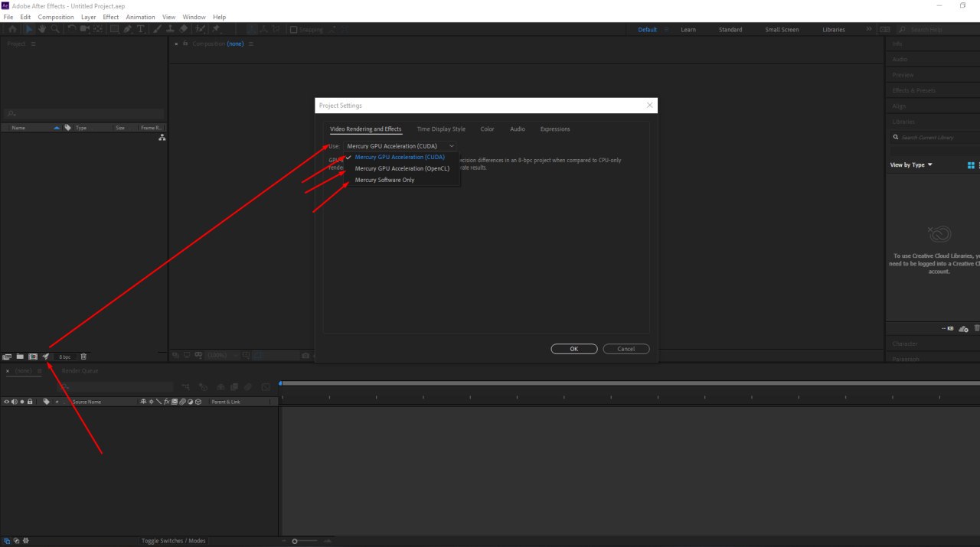The width and height of the screenshot is (980, 547).
Task: Create a new folder in Project panel
Action: coord(20,357)
